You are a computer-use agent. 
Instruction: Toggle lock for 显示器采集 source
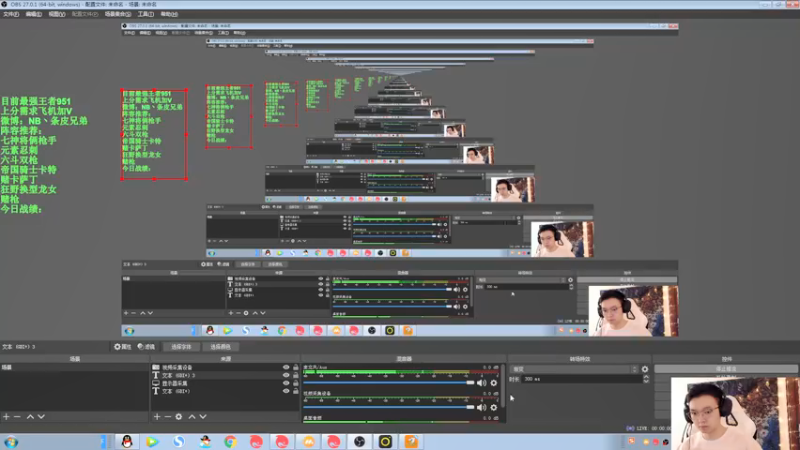tap(295, 383)
